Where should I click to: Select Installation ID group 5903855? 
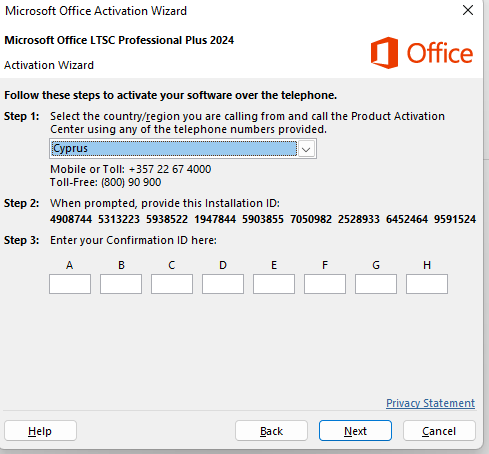263,219
